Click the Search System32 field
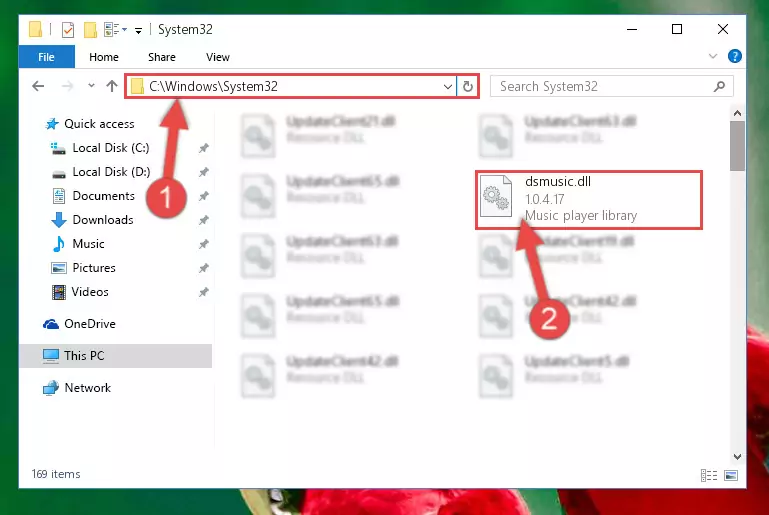The height and width of the screenshot is (515, 769). (612, 87)
